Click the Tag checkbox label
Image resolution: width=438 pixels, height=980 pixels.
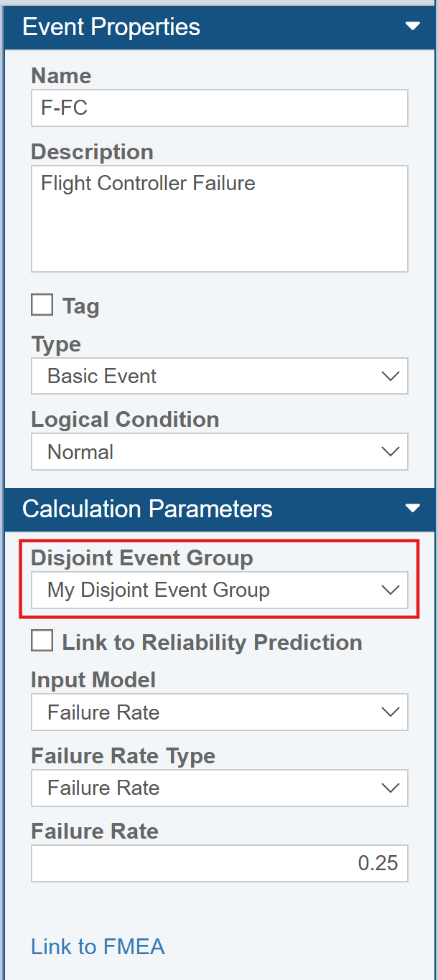pyautogui.click(x=80, y=306)
